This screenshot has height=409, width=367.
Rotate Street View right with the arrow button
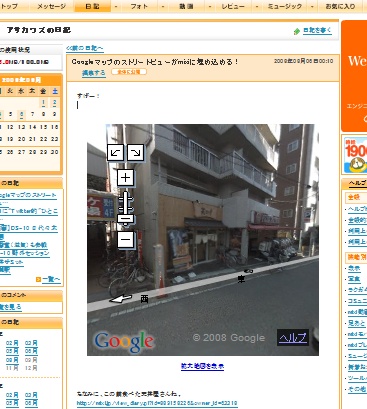coord(136,153)
